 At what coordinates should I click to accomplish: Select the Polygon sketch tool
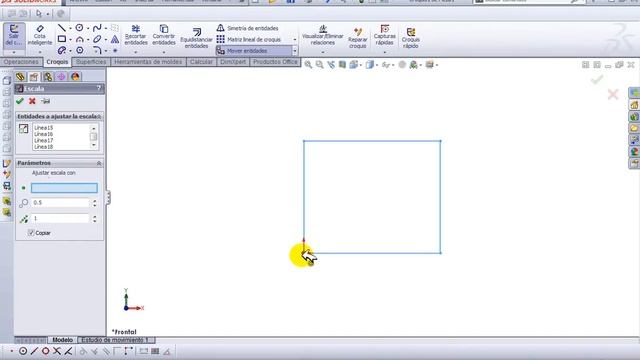[x=80, y=50]
